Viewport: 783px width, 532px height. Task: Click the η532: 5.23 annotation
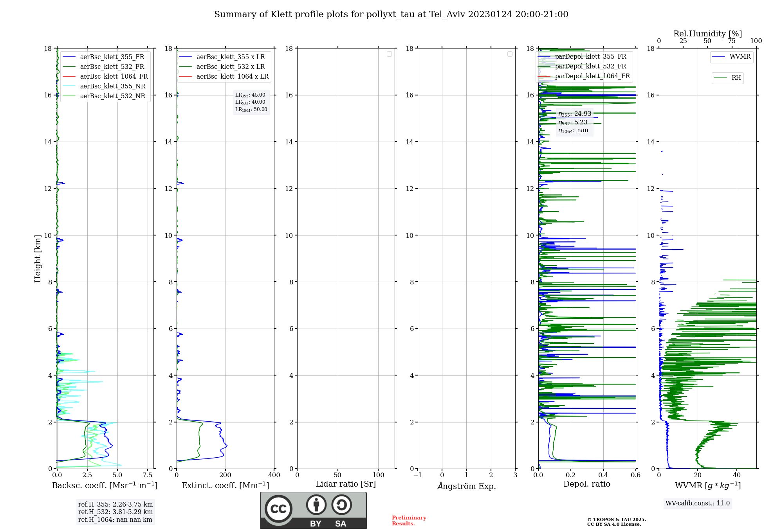(x=573, y=122)
